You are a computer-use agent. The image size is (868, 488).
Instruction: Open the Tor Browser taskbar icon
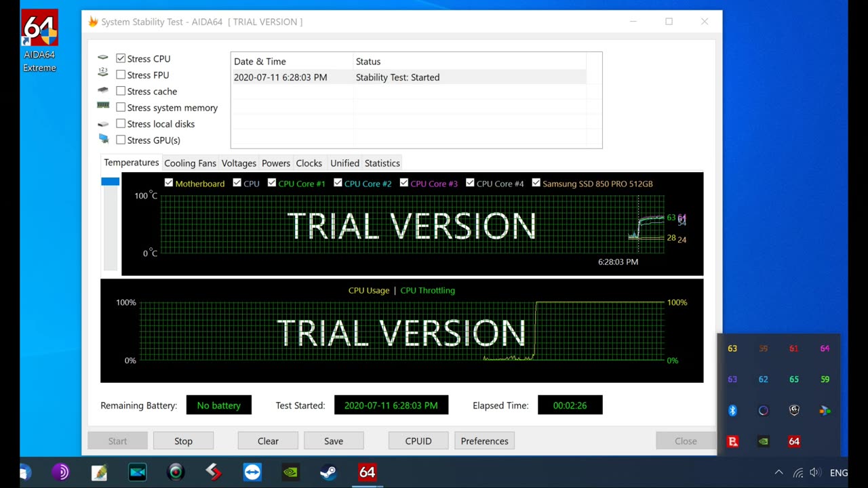pyautogui.click(x=60, y=472)
